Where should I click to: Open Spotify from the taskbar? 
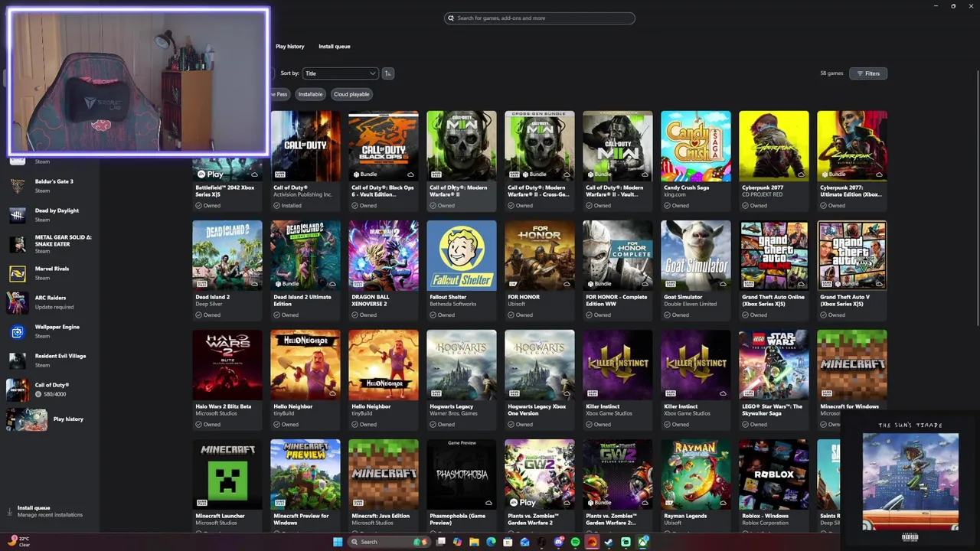[575, 542]
